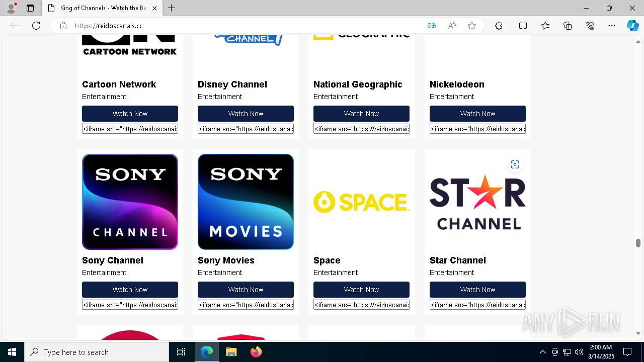Screen dimensions: 644x362
Task: Open the volume control icon
Action: 579,352
